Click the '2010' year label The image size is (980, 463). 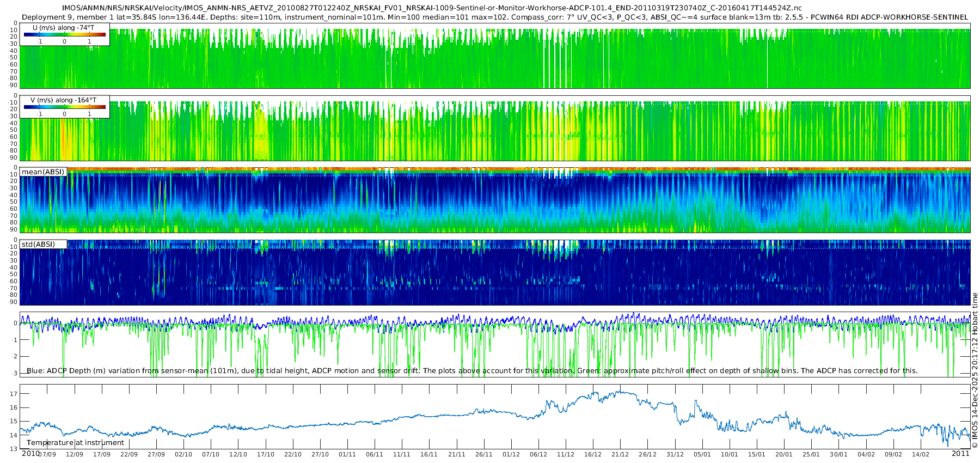coord(30,453)
